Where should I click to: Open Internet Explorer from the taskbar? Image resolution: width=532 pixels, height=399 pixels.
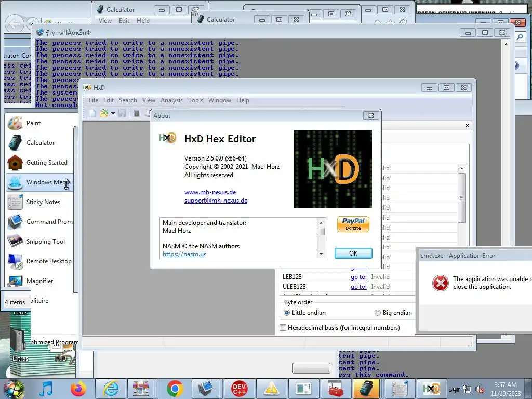coord(111,389)
